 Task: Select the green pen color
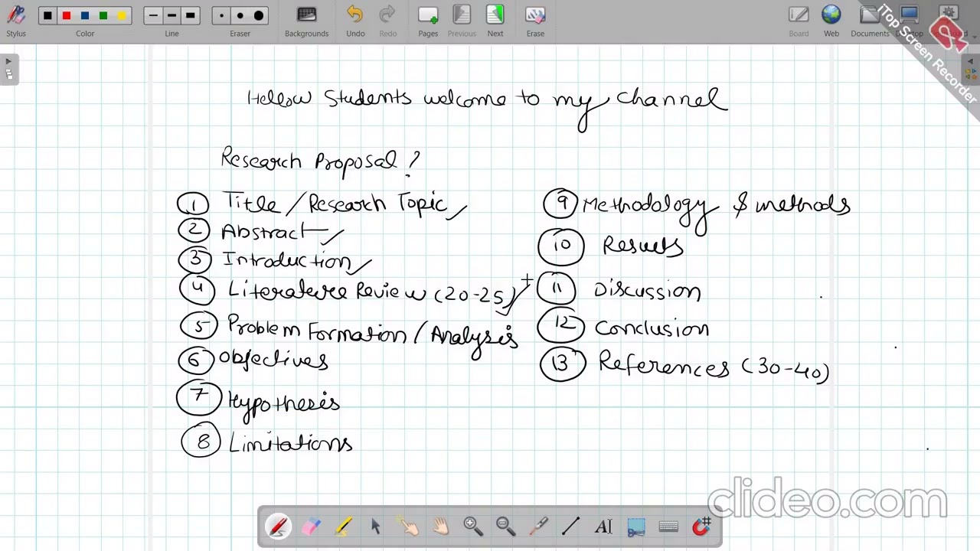(x=103, y=15)
